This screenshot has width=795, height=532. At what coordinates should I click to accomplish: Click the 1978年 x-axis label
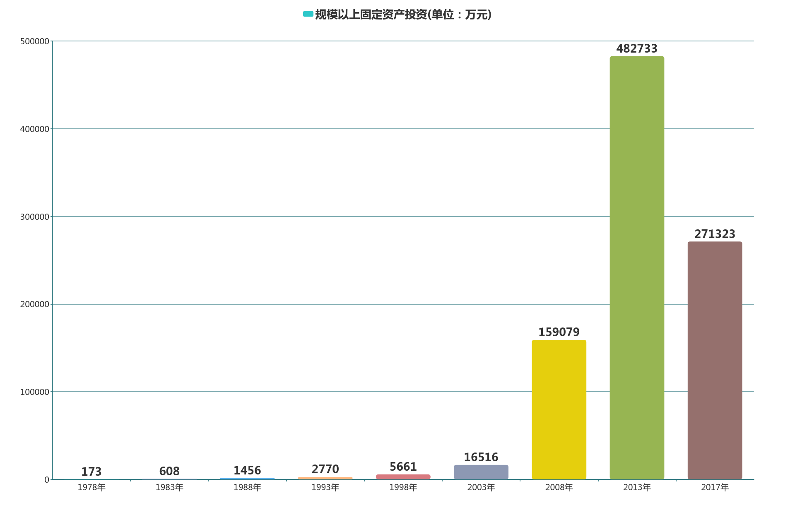91,488
